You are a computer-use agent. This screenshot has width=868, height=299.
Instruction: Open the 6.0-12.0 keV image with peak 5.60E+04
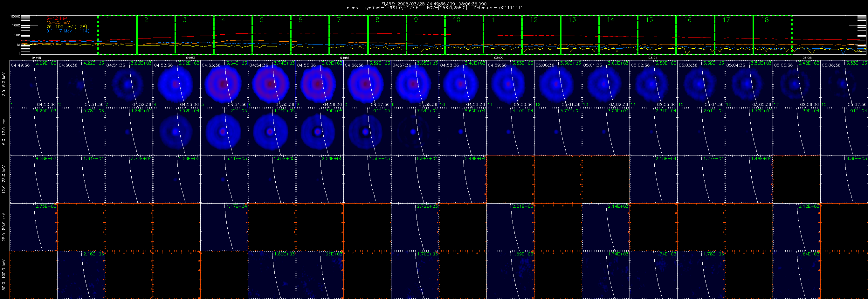coord(463,132)
